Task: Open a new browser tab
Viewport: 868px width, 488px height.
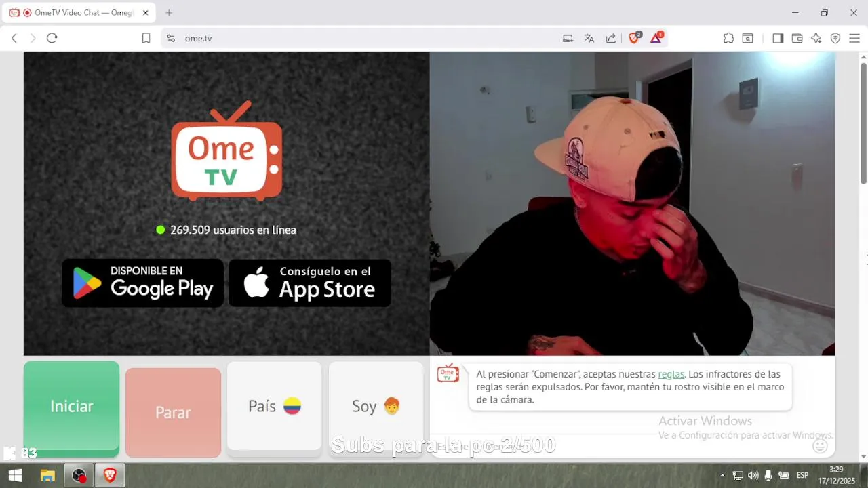Action: (169, 13)
